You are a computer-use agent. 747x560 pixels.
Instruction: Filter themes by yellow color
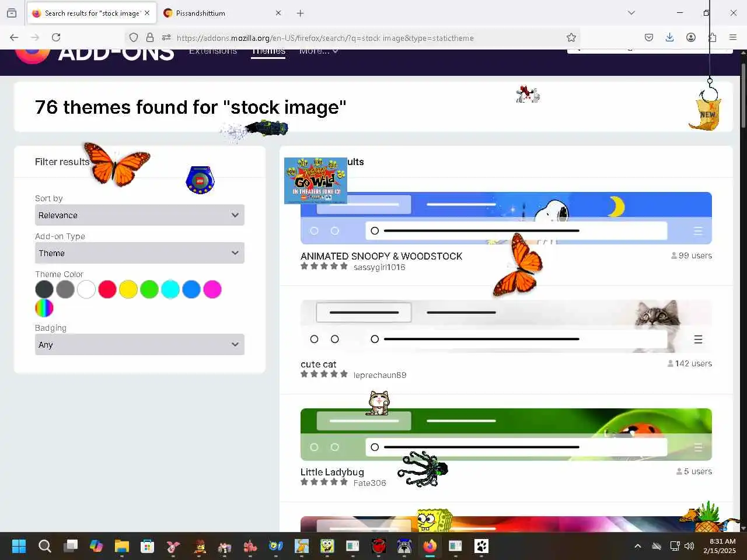(x=128, y=289)
